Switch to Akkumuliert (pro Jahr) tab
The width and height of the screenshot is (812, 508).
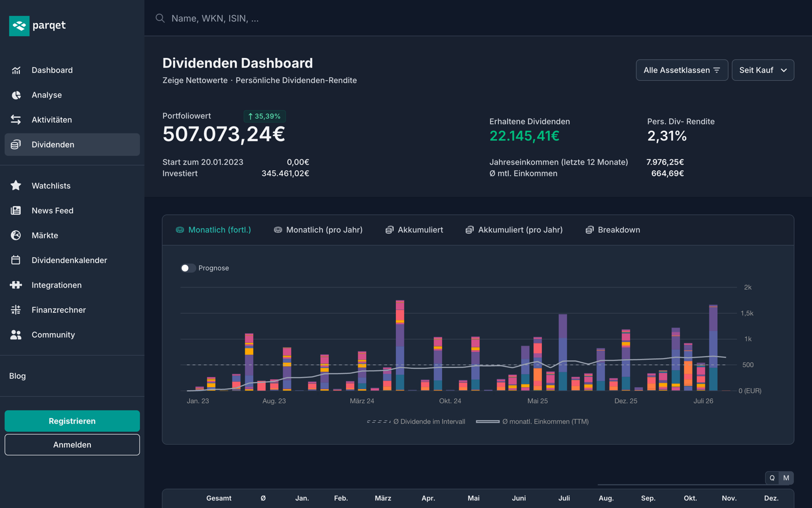pos(514,230)
